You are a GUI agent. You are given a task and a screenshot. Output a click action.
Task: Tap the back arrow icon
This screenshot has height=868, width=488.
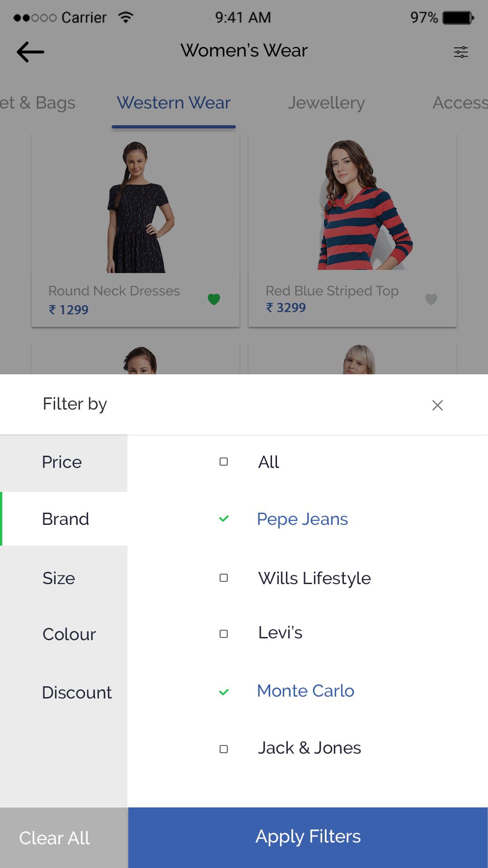click(x=30, y=52)
